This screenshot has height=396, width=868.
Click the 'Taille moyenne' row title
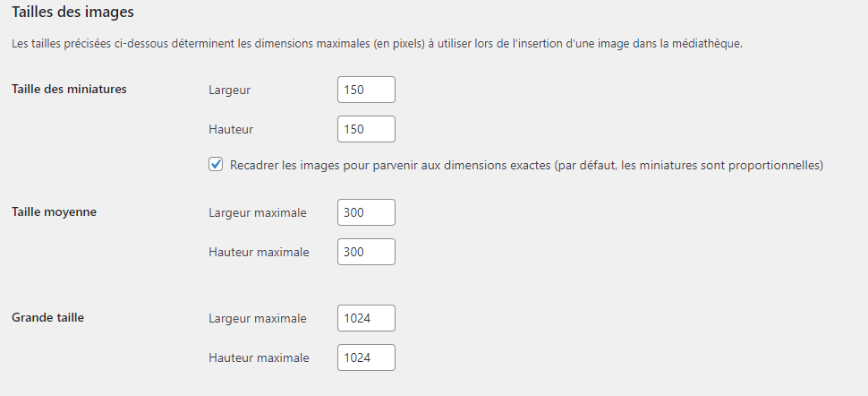(x=55, y=211)
